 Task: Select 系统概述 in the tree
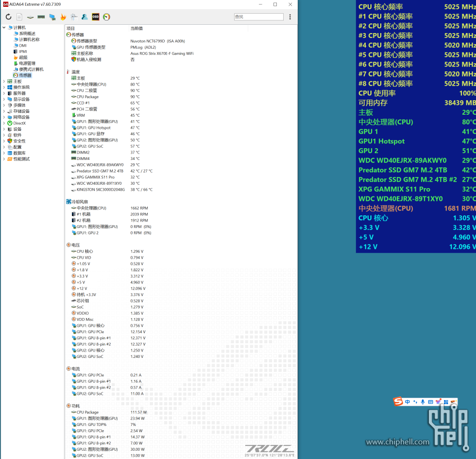point(27,34)
